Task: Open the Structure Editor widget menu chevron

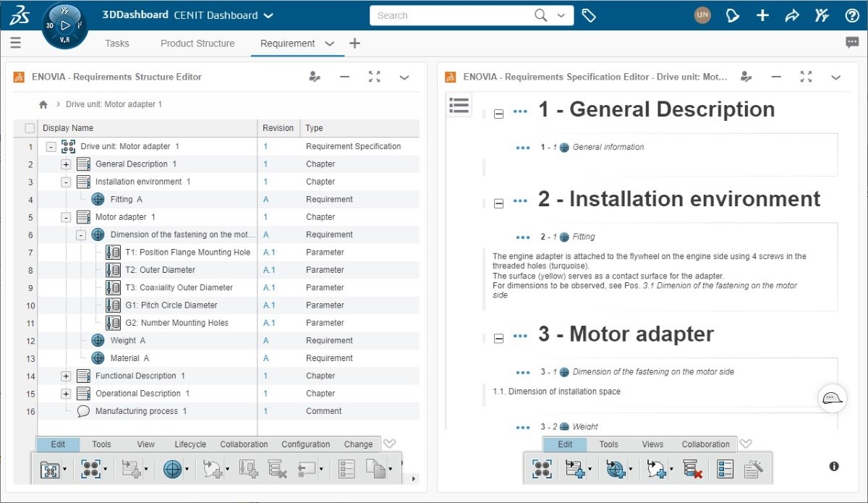Action: tap(404, 77)
